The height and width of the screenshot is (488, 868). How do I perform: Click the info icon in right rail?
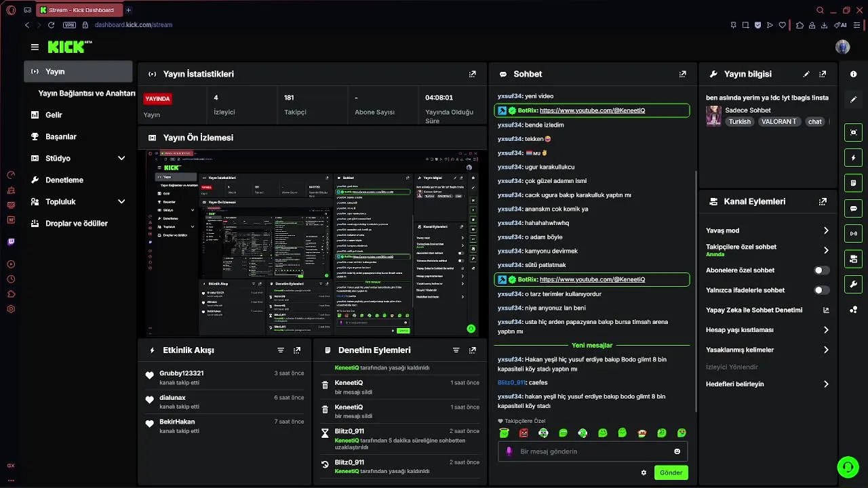click(853, 74)
